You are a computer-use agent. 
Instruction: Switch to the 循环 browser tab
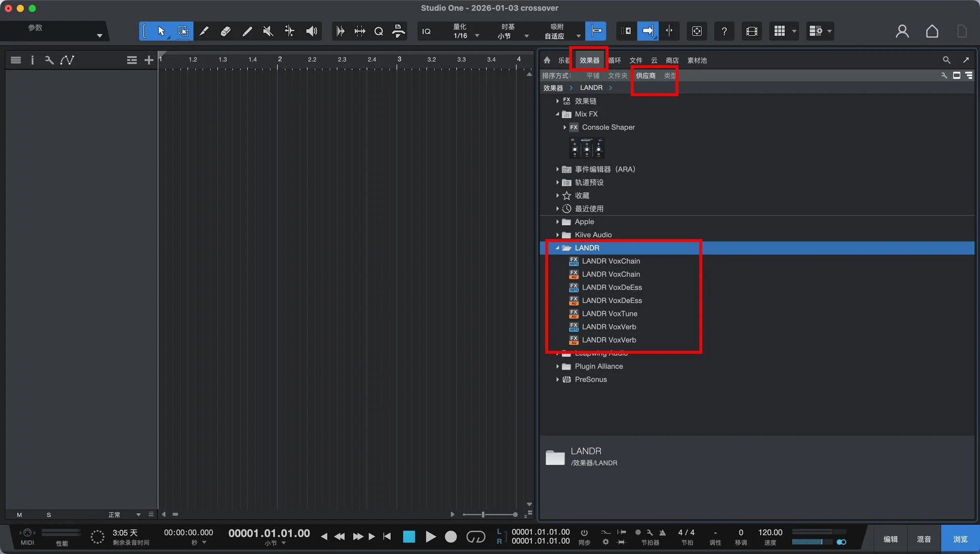(x=615, y=61)
